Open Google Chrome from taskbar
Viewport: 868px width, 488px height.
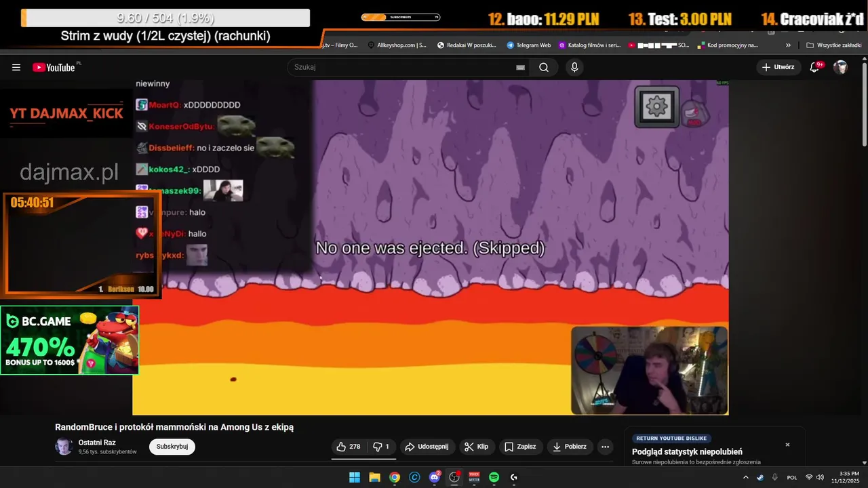pyautogui.click(x=395, y=477)
